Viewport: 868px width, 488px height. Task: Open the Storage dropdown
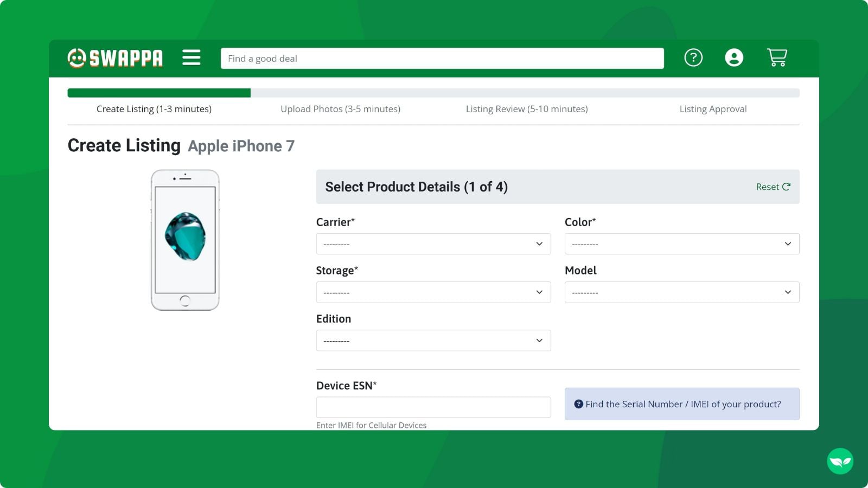pos(433,292)
